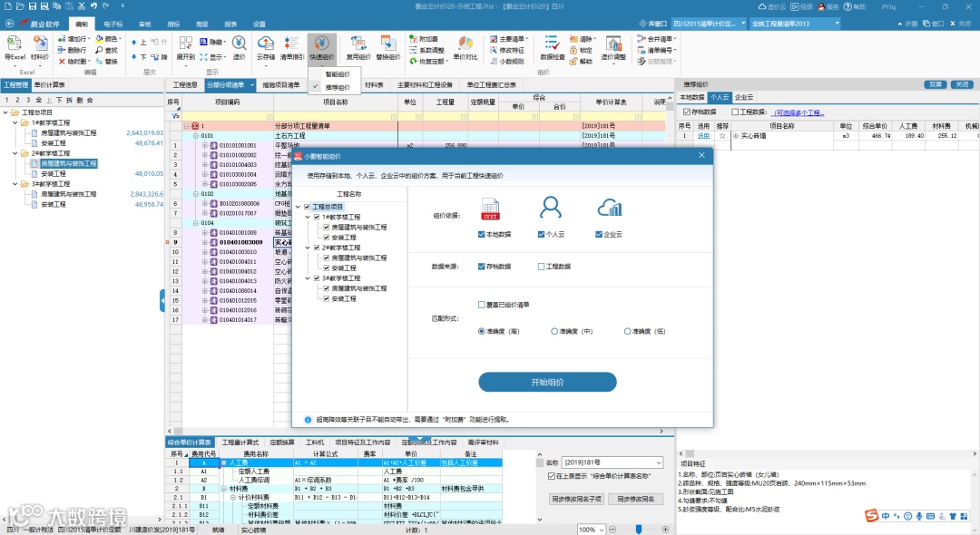Click the 查找 search icon

pyautogui.click(x=99, y=50)
